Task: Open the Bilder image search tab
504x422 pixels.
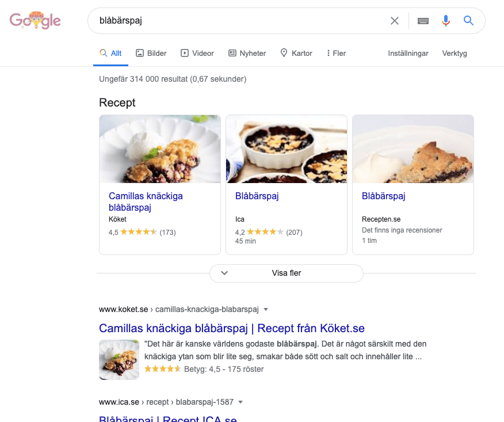Action: coord(151,53)
